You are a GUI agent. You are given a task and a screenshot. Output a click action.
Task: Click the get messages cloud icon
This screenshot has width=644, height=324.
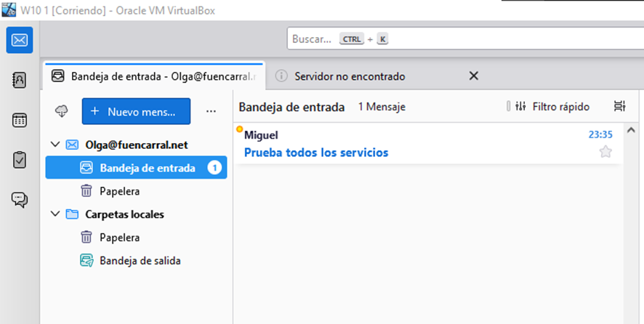click(62, 111)
